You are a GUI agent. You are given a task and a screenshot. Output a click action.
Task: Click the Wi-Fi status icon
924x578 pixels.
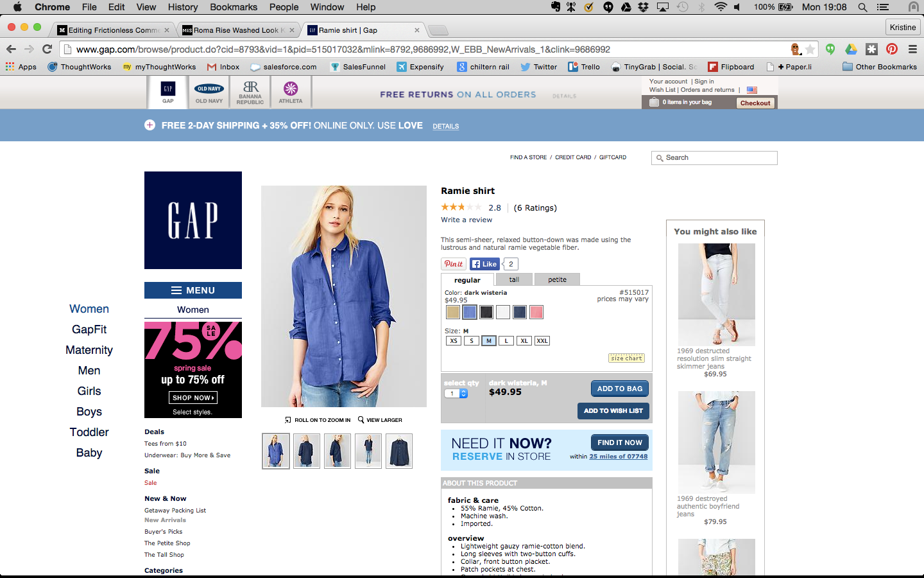coord(721,7)
